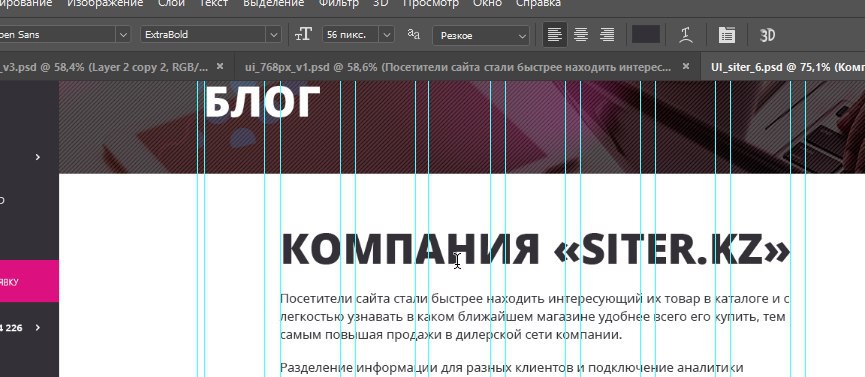Open the 3D menu
The image size is (865, 377).
[x=380, y=3]
